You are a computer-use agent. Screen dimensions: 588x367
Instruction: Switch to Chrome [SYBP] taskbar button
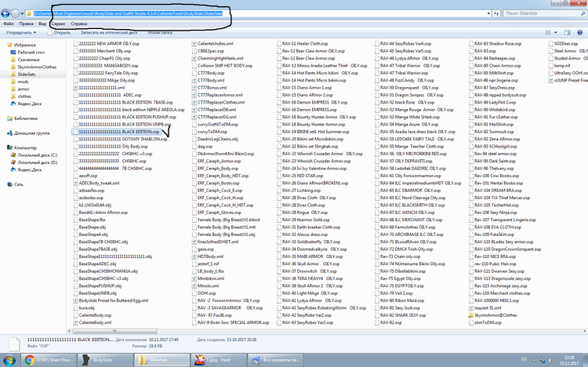49,360
